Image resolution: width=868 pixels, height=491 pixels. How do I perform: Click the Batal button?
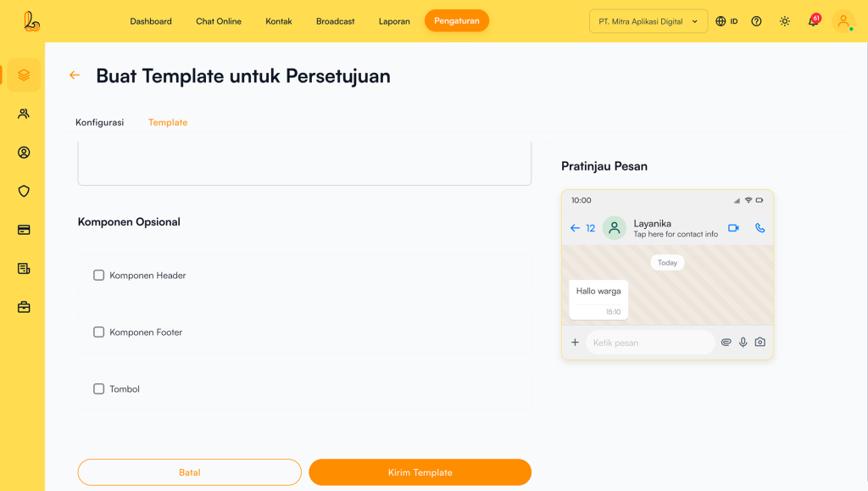click(x=189, y=472)
